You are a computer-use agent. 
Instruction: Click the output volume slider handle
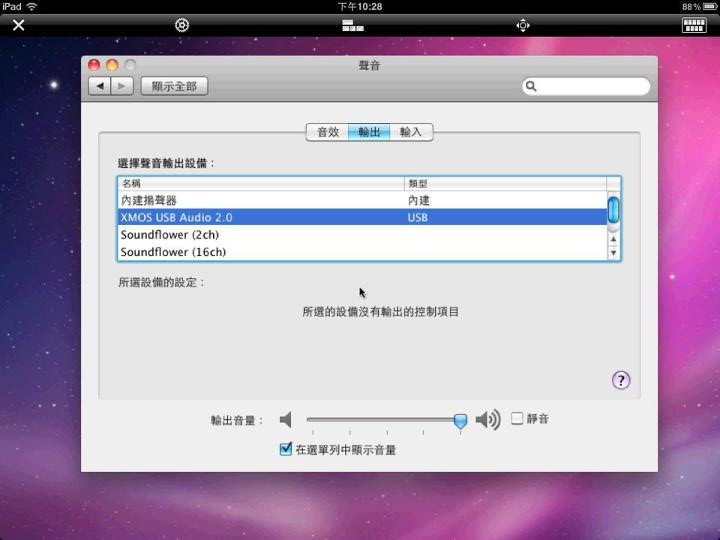[460, 421]
